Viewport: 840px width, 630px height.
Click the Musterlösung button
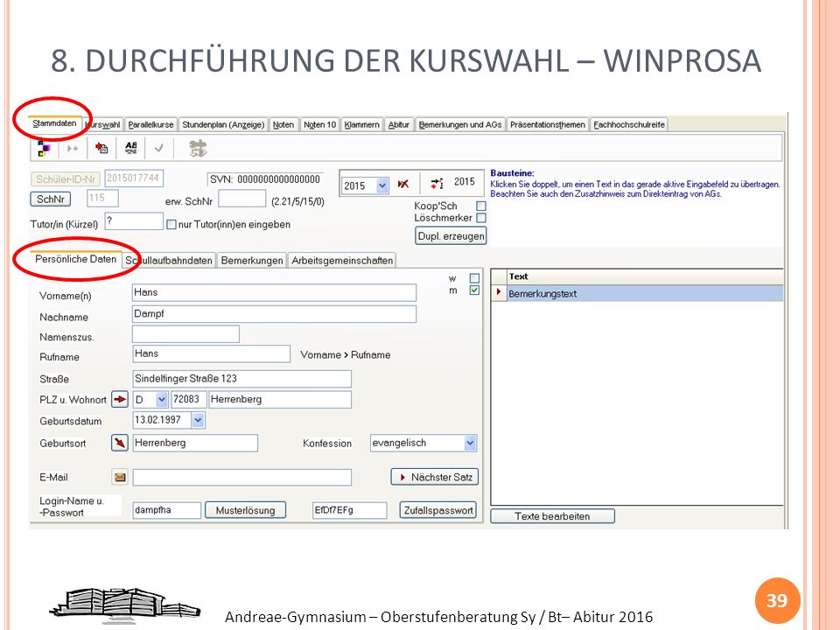tap(245, 510)
